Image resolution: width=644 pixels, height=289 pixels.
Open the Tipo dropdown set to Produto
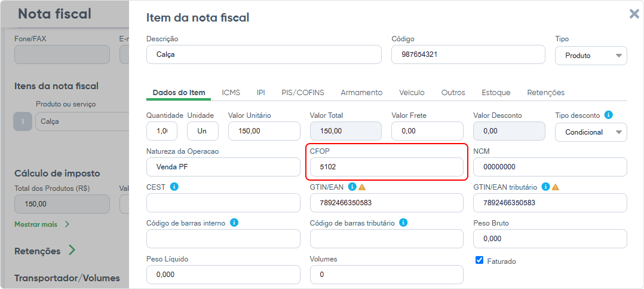click(591, 56)
